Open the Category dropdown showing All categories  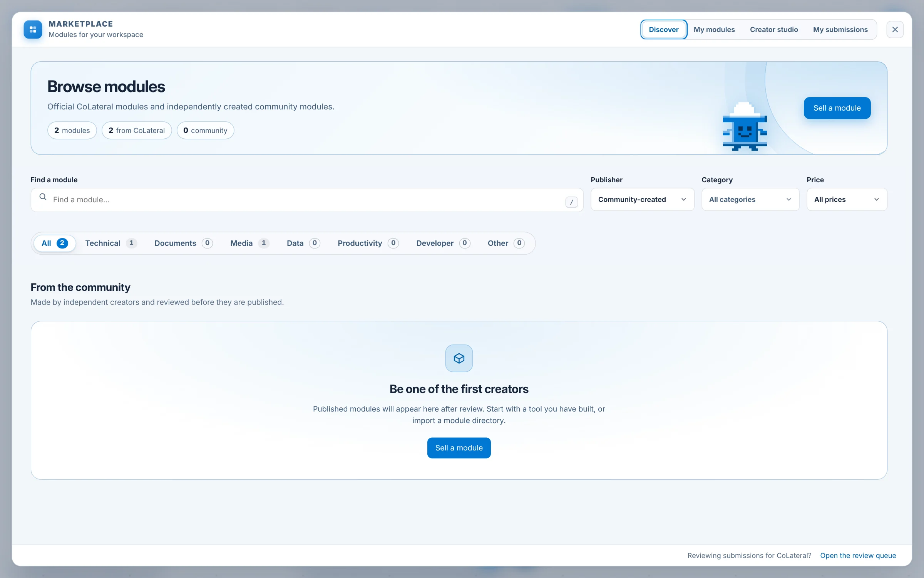point(750,200)
